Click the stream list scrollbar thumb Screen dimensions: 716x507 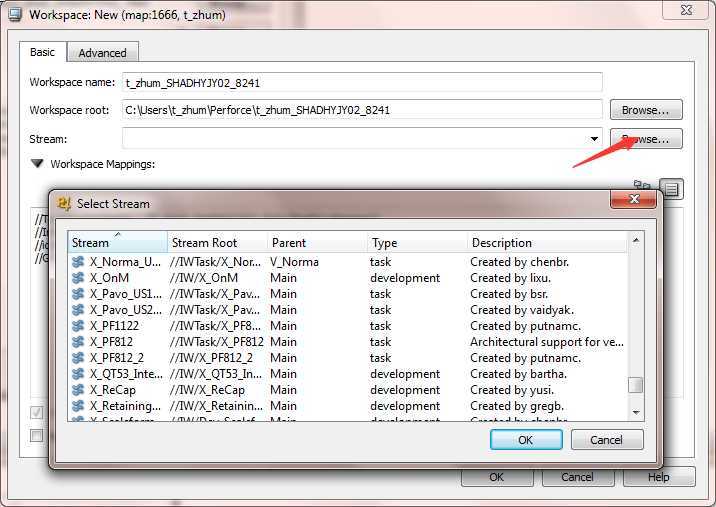[635, 385]
